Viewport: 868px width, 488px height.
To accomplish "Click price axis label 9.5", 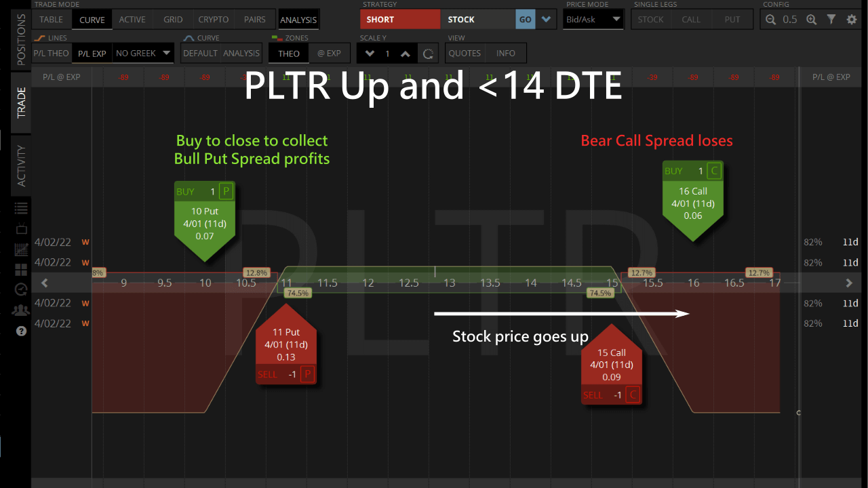I will coord(165,283).
